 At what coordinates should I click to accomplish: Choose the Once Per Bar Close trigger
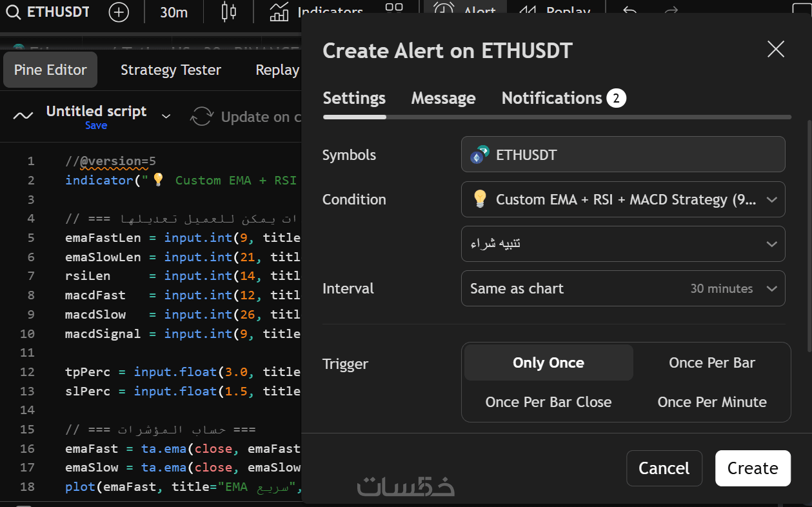coord(548,402)
